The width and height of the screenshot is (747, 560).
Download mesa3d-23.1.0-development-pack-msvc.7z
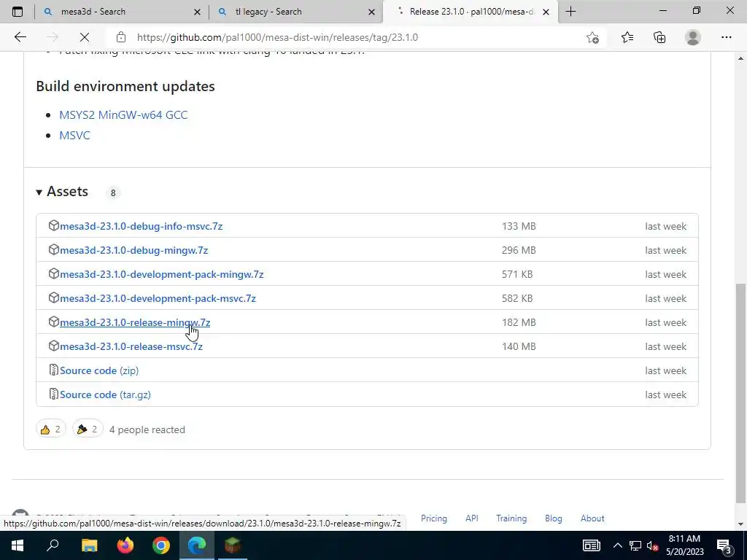158,298
